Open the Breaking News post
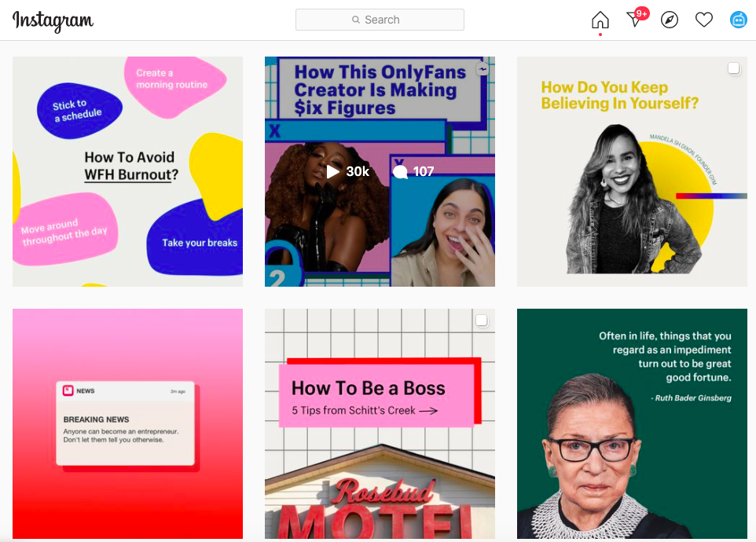The height and width of the screenshot is (542, 756). tap(127, 423)
